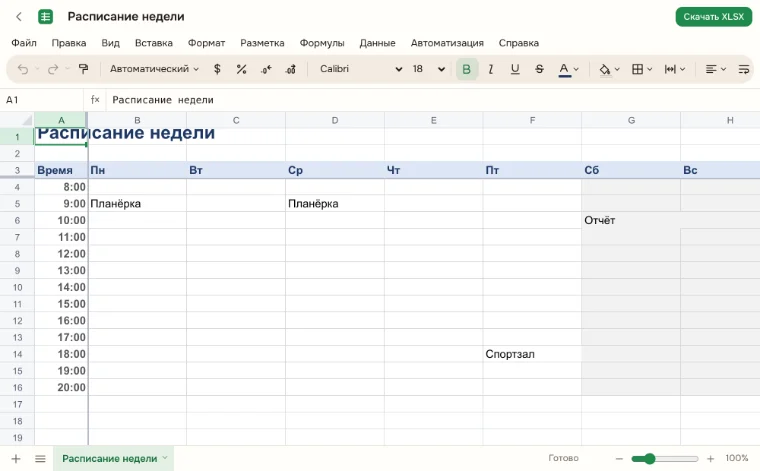760x471 pixels.
Task: Select the paint format tool
Action: pyautogui.click(x=83, y=69)
